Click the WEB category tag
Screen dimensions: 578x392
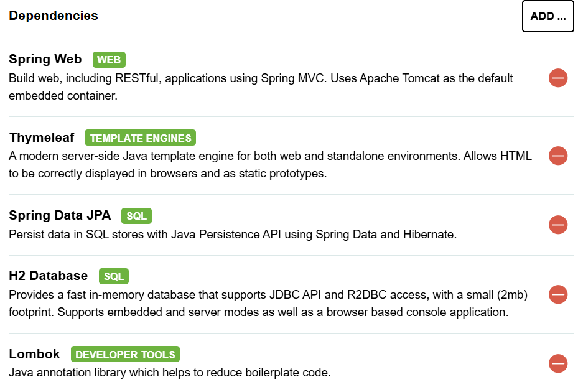point(109,60)
